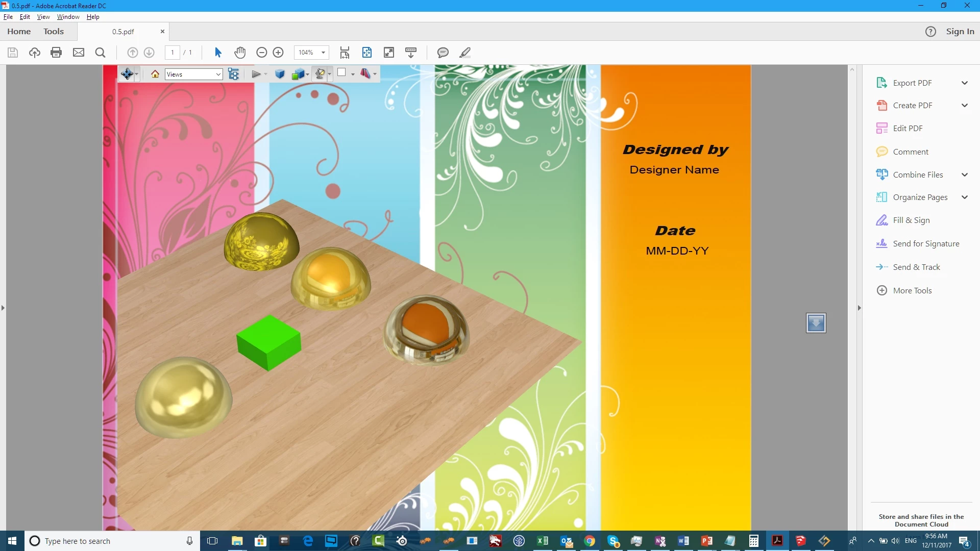Play the 3D animation
The width and height of the screenshot is (980, 551).
click(256, 74)
